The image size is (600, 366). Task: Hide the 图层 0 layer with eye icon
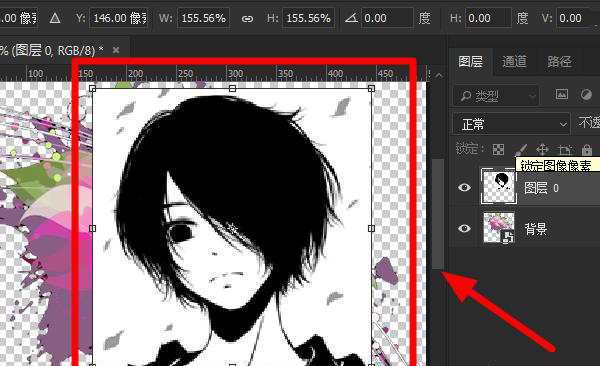(x=464, y=187)
